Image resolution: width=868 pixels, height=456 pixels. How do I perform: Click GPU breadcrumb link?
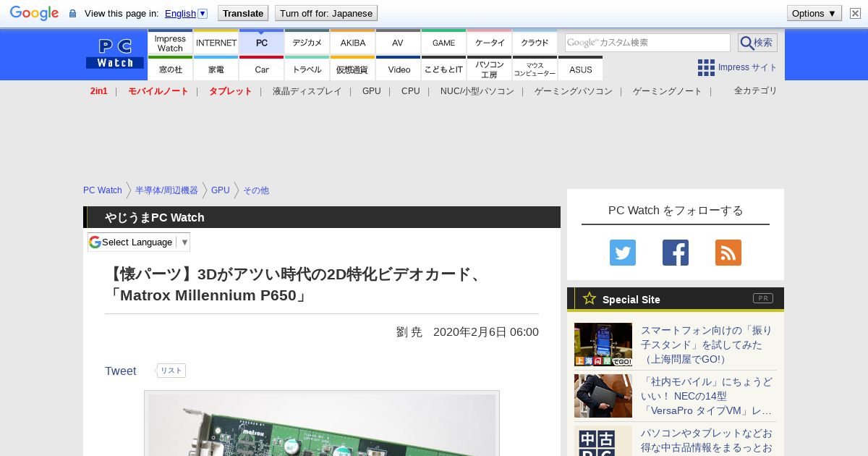tap(221, 190)
